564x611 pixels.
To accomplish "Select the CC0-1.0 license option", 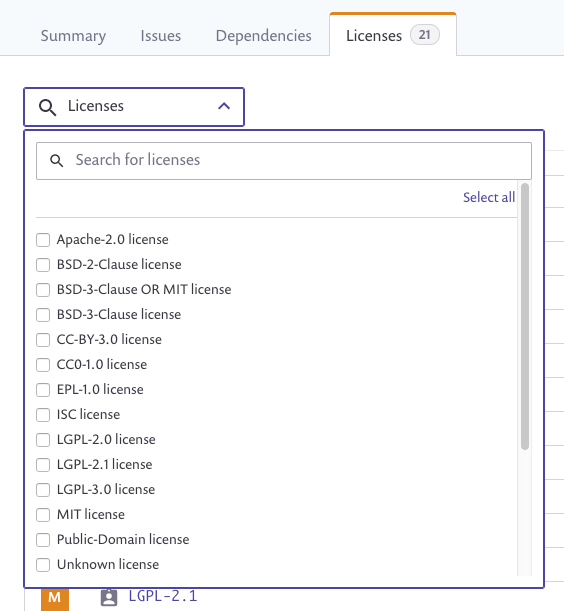I will (43, 365).
